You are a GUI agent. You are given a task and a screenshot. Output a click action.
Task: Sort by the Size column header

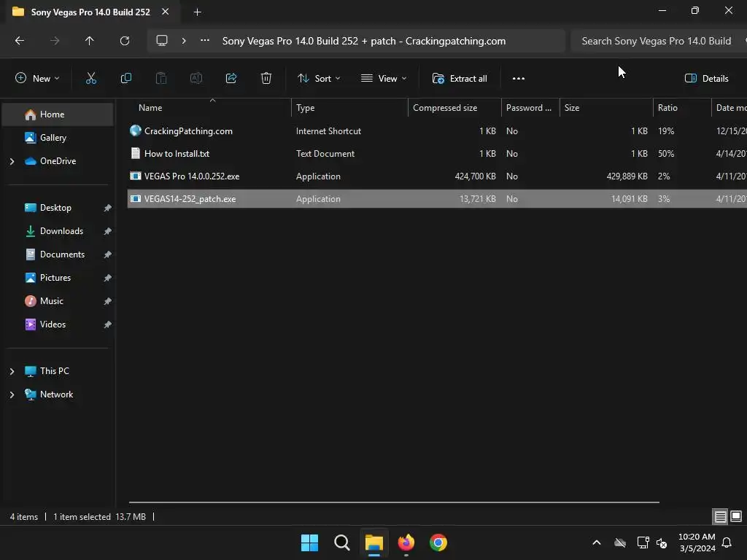(x=606, y=108)
